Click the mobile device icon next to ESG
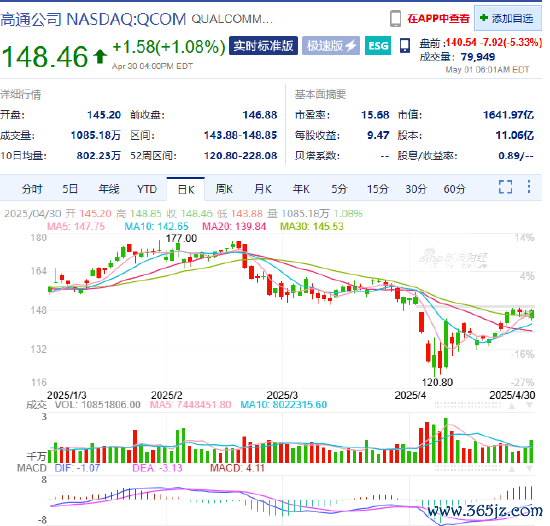This screenshot has width=550, height=526. (404, 46)
